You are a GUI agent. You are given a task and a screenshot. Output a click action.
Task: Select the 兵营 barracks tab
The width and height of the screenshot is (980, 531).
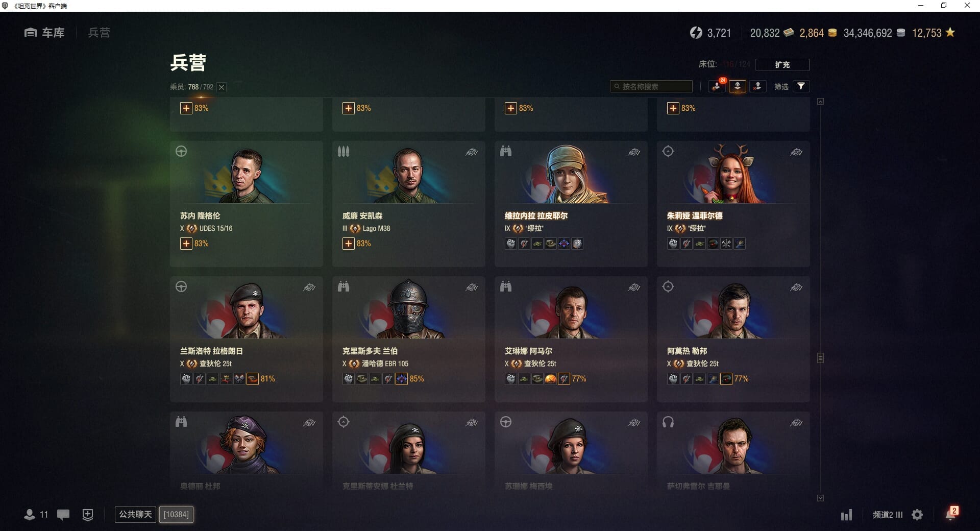[x=99, y=33]
